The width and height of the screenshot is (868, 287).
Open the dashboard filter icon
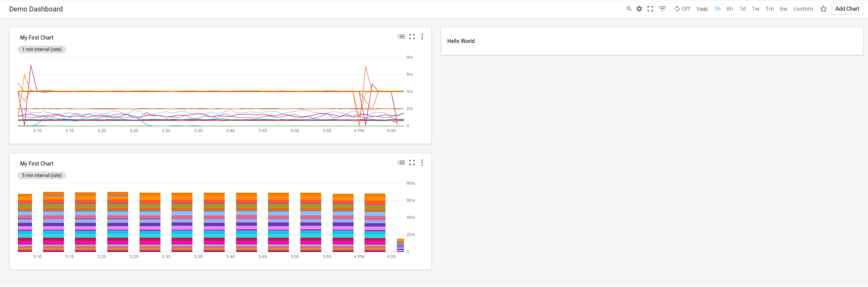[662, 9]
